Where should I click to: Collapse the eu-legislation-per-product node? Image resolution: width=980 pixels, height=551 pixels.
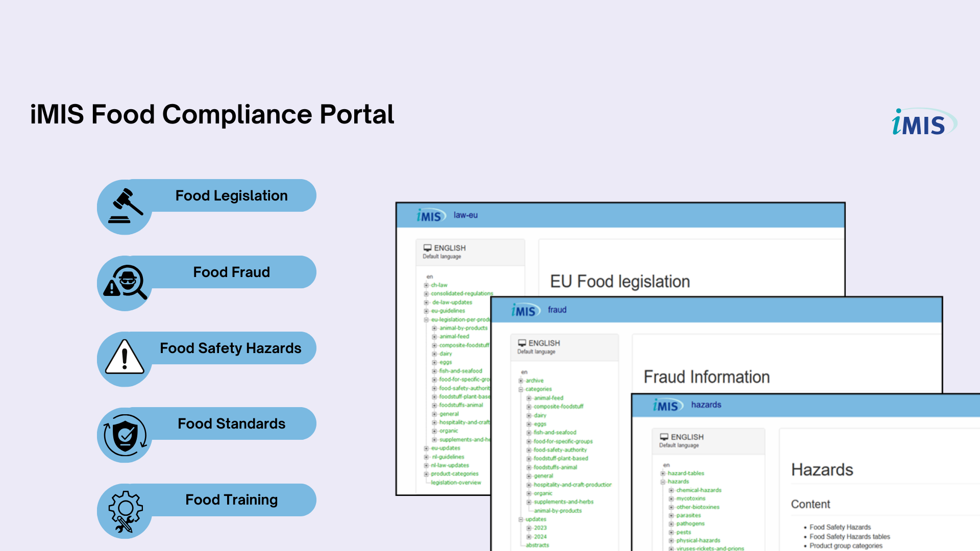(426, 320)
